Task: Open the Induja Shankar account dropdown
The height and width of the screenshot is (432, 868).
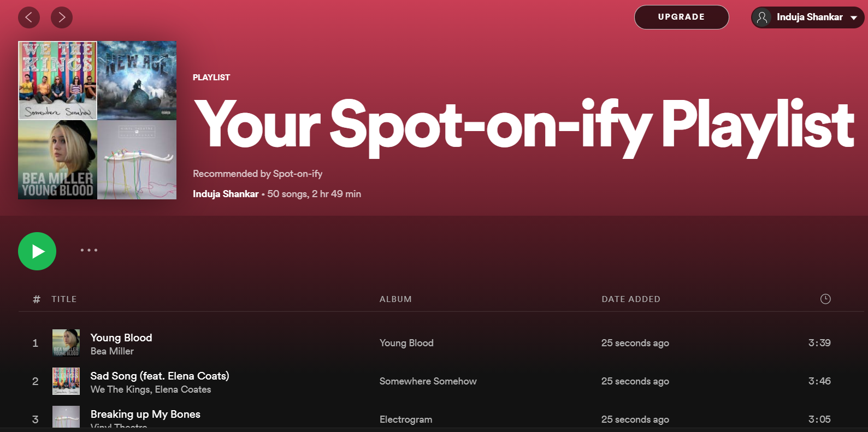Action: coord(807,17)
